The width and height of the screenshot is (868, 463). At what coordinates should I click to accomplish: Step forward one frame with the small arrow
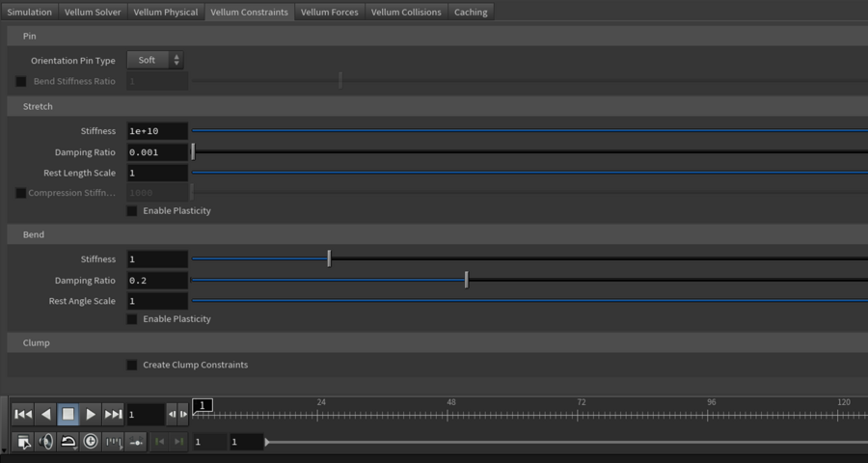[183, 415]
